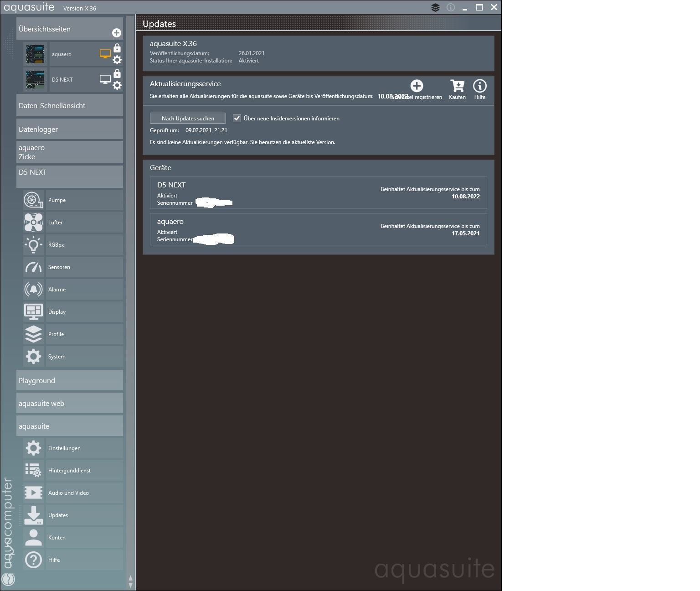
Task: Click the Schlüssel registrieren plus icon
Action: coord(417,86)
